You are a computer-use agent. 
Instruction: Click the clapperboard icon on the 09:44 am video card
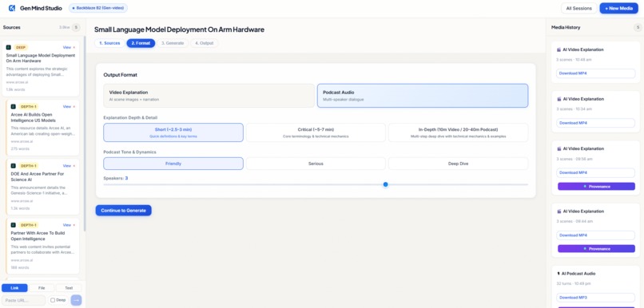click(559, 211)
